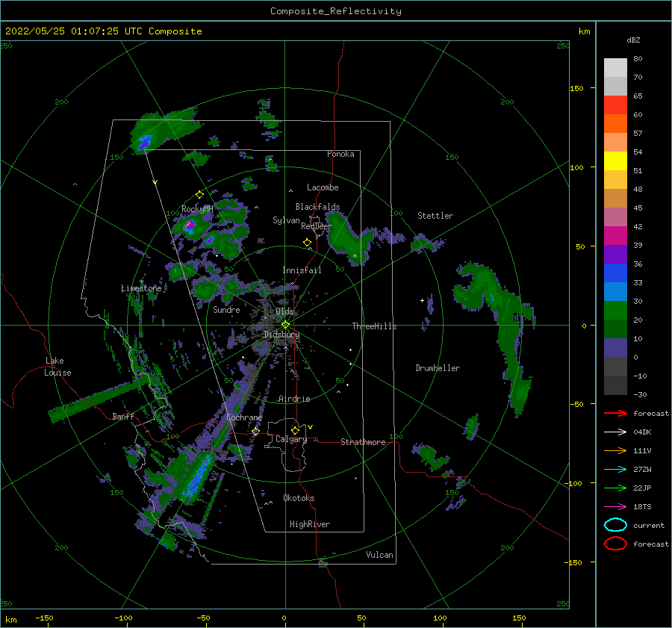
Task: Select the slate purple 0-10 dBZ swatch
Action: (x=615, y=348)
